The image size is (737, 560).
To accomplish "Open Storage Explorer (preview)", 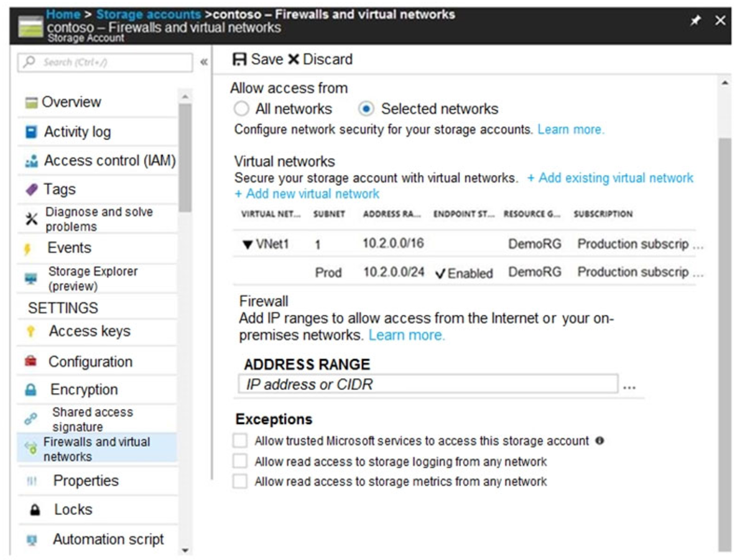I will (80, 277).
